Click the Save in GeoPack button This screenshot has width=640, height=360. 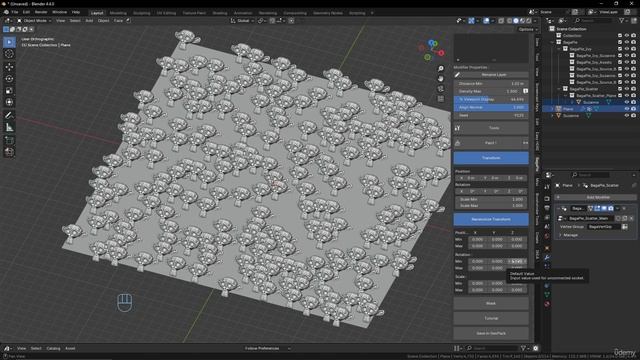491,333
